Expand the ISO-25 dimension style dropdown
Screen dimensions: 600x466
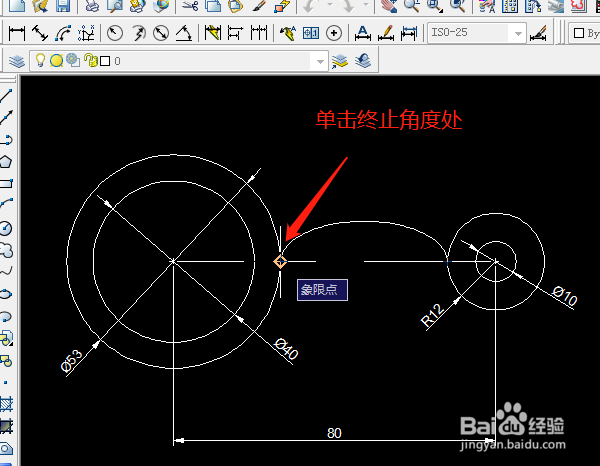tap(518, 33)
